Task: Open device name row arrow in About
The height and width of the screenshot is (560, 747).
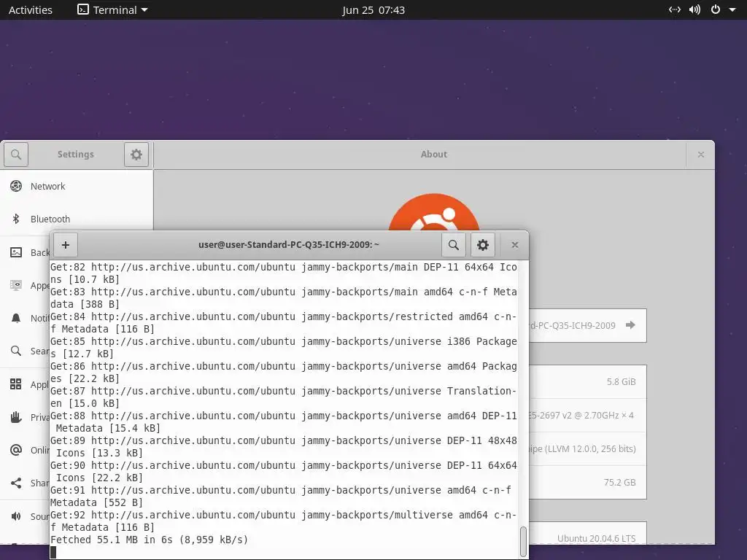Action: tap(630, 325)
